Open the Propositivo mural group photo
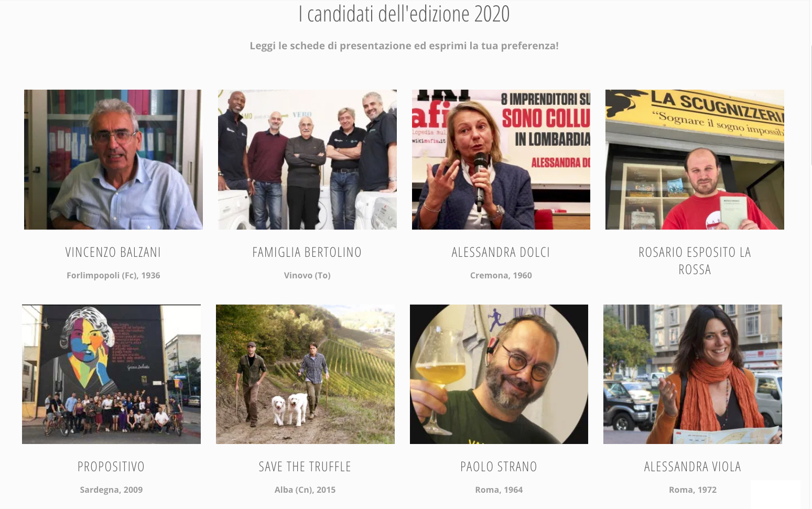Viewport: 812px width, 509px height. [x=111, y=374]
